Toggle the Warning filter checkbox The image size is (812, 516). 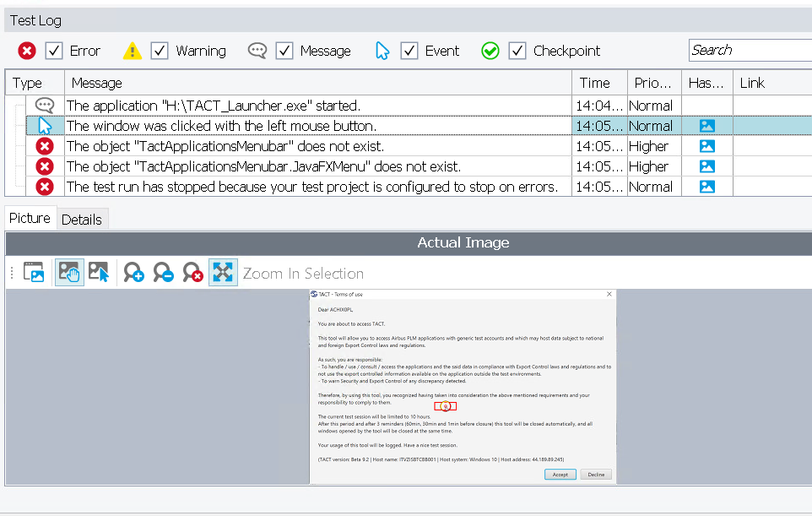160,51
